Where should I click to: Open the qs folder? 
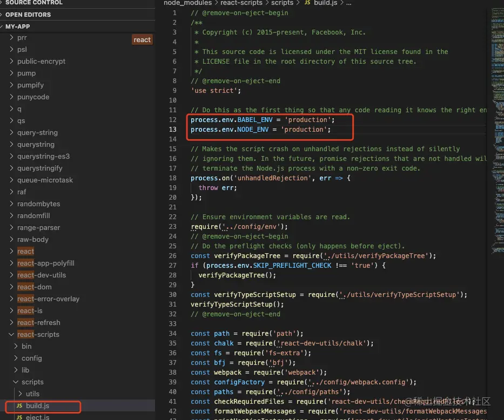[21, 120]
